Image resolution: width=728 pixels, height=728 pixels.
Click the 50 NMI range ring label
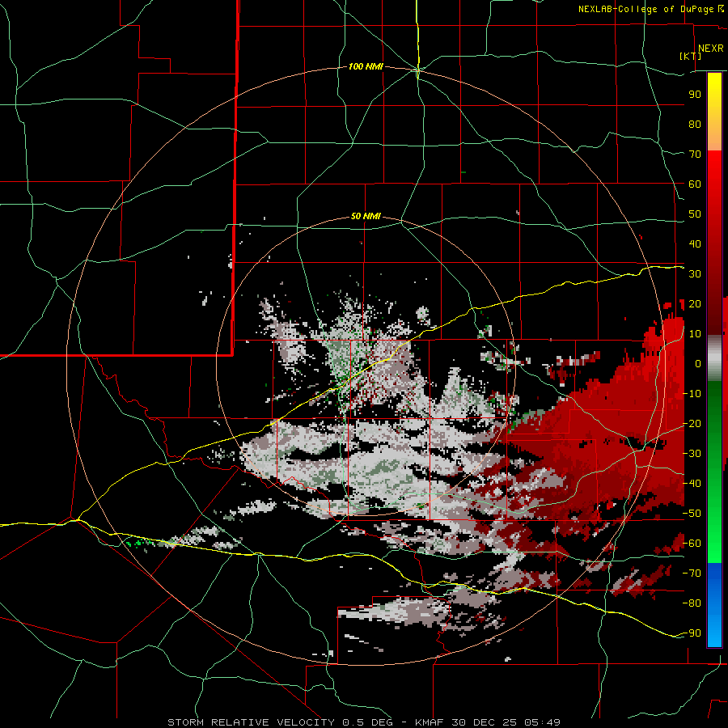tap(366, 216)
